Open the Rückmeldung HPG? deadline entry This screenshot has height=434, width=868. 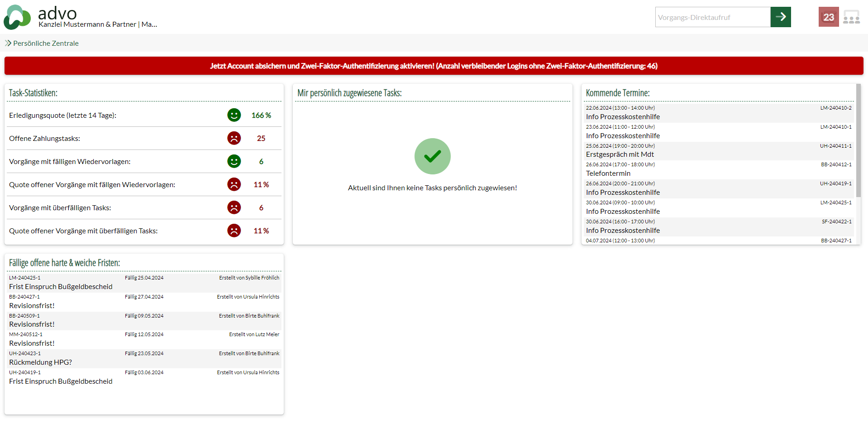40,362
